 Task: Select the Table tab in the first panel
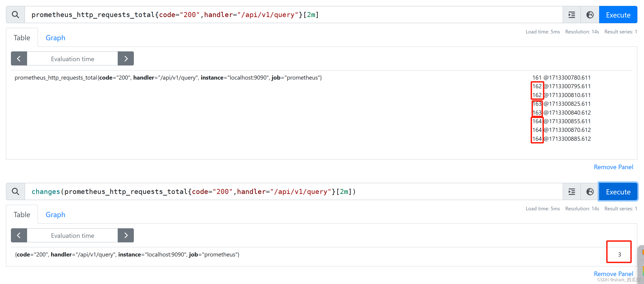(22, 38)
